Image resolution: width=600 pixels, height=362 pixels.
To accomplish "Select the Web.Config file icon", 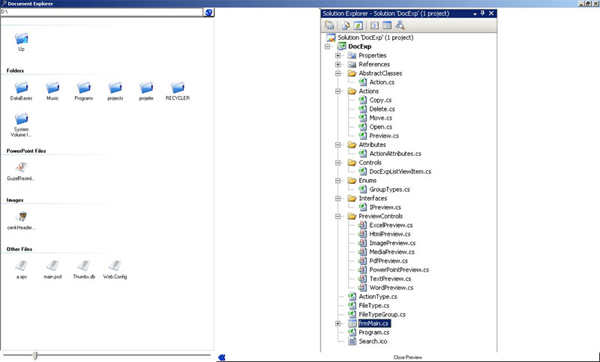I will (x=115, y=266).
